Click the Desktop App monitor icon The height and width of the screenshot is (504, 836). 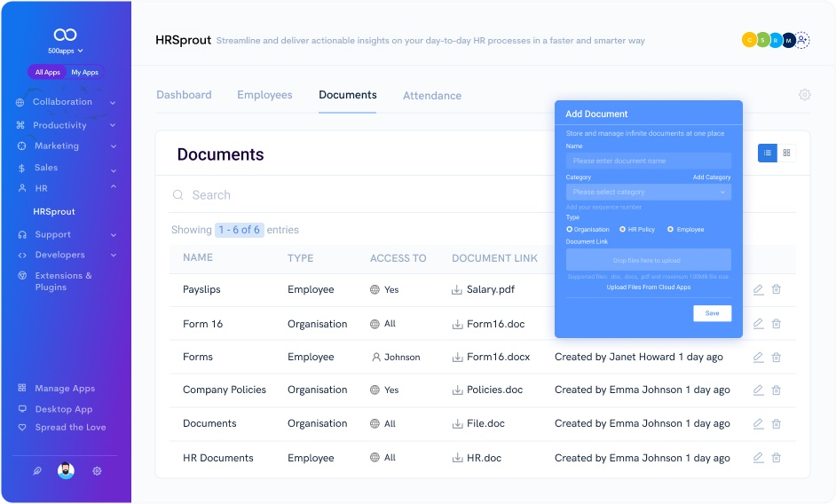(22, 409)
